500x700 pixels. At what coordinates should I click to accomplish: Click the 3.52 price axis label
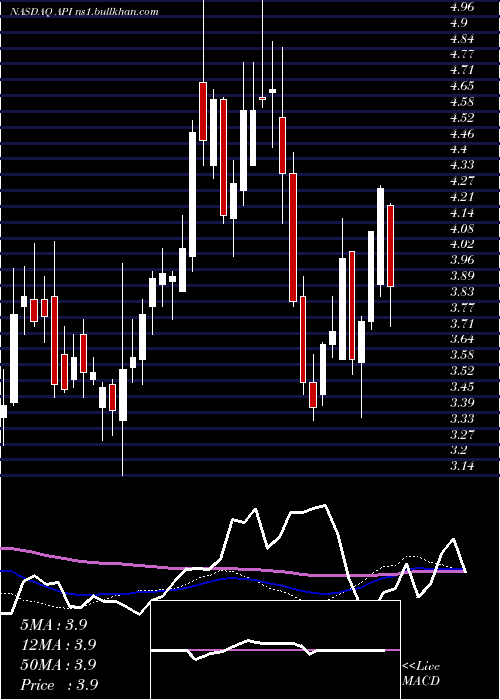pyautogui.click(x=464, y=371)
